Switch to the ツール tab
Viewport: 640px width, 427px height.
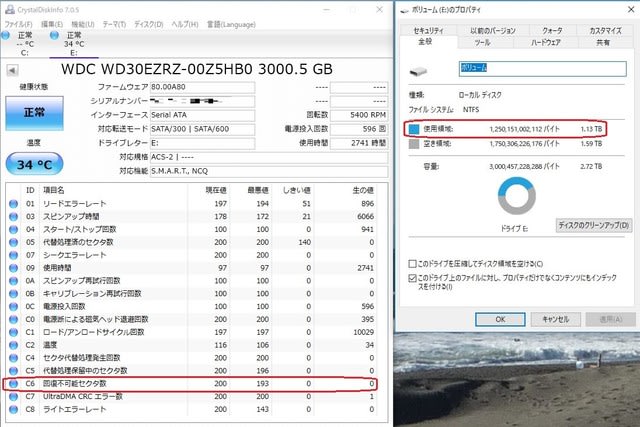(x=482, y=42)
